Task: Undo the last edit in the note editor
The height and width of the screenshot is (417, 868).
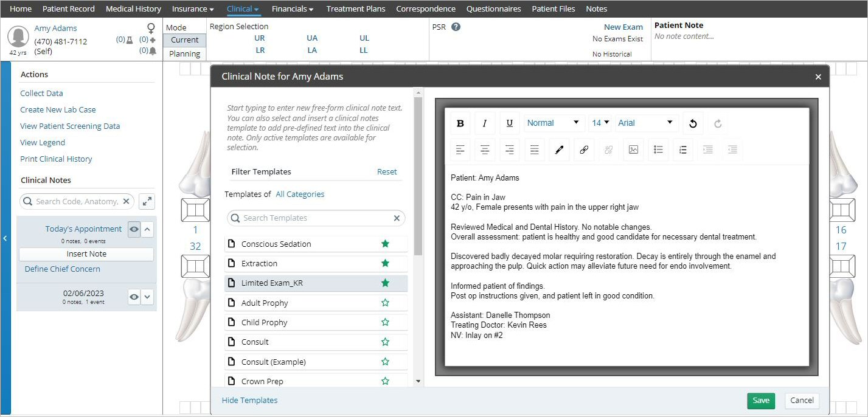Action: click(693, 123)
